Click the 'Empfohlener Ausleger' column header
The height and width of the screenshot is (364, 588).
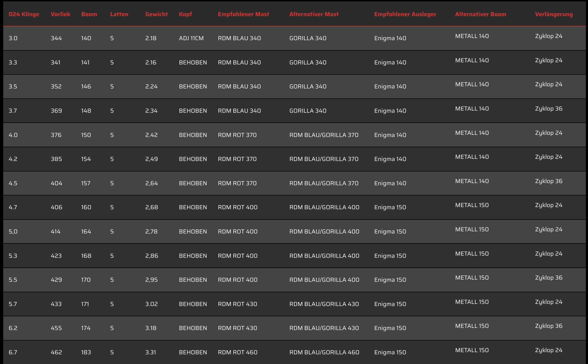[405, 14]
